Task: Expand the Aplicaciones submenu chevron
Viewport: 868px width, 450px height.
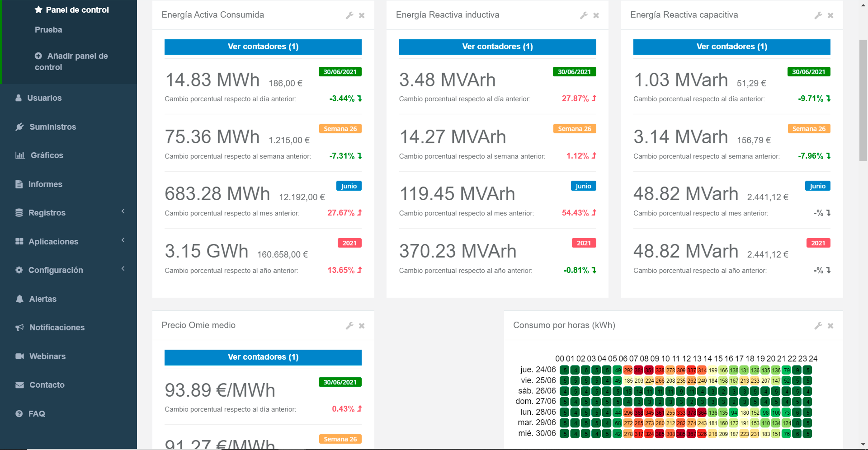Action: tap(123, 240)
